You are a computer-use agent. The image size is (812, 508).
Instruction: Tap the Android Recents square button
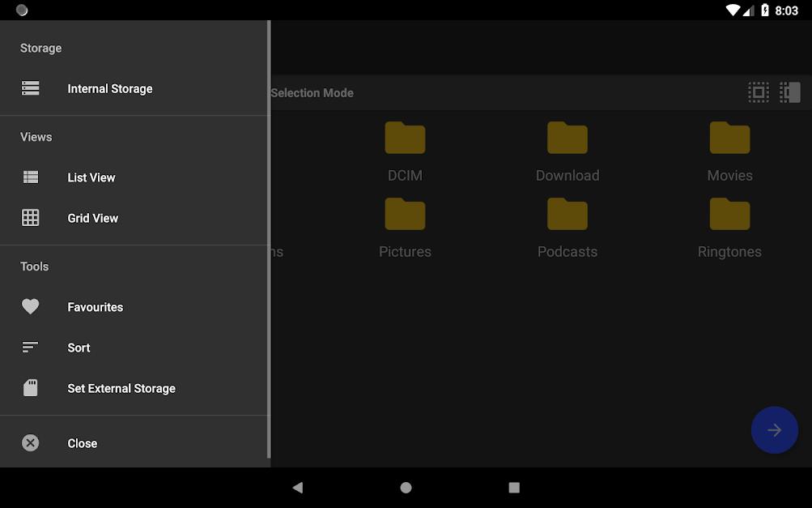coord(514,487)
